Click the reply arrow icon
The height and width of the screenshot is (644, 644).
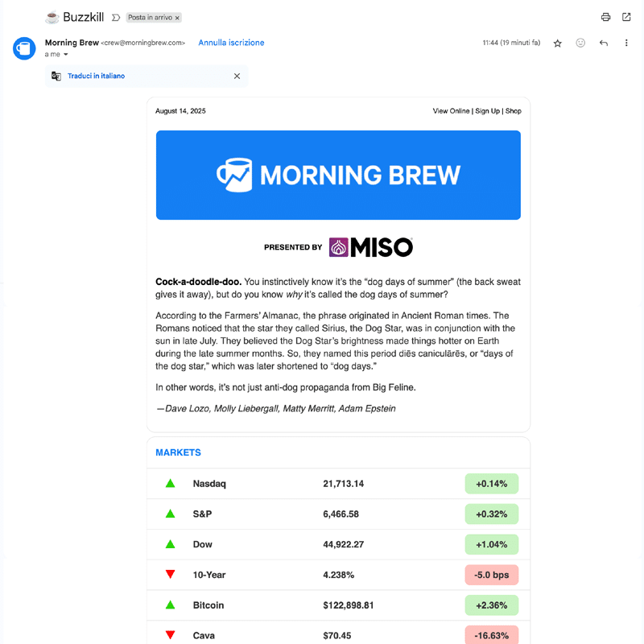[x=604, y=43]
